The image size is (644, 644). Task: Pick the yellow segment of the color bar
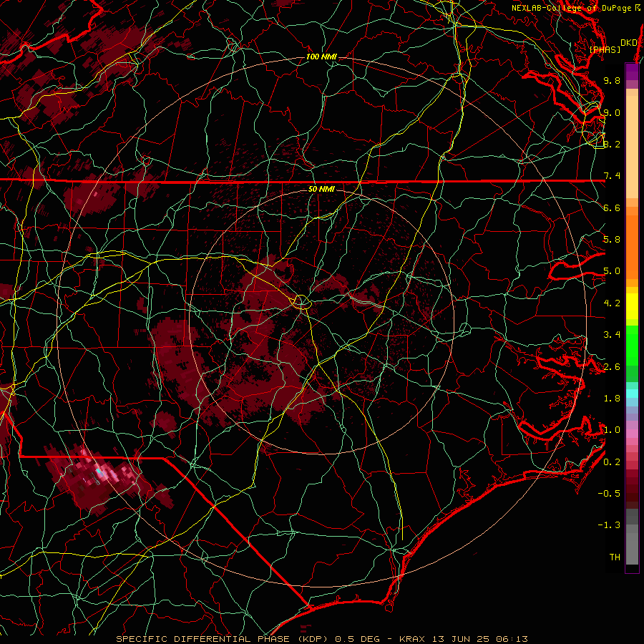click(x=632, y=306)
